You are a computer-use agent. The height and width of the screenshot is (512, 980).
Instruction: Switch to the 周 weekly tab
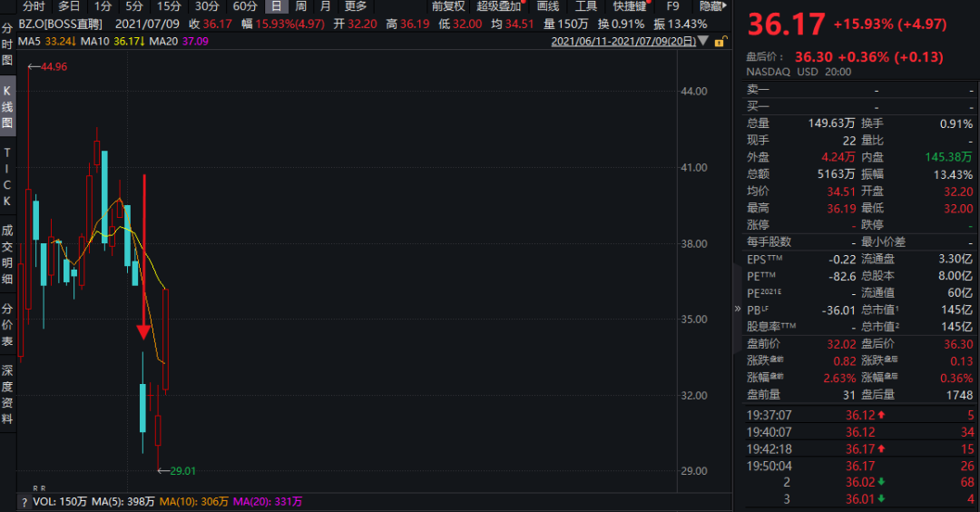tap(300, 6)
